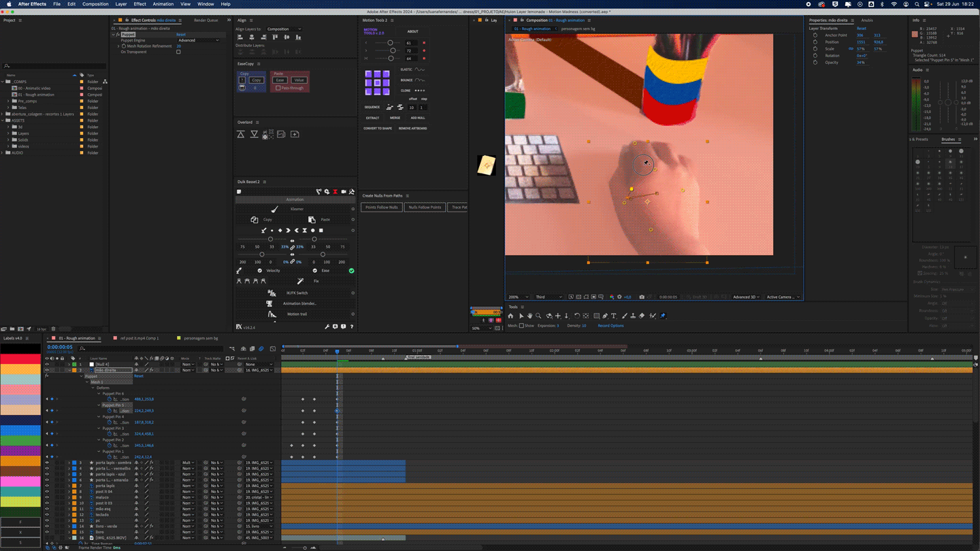980x551 pixels.
Task: Collapse the Puppet Pin 5 group
Action: pos(99,405)
